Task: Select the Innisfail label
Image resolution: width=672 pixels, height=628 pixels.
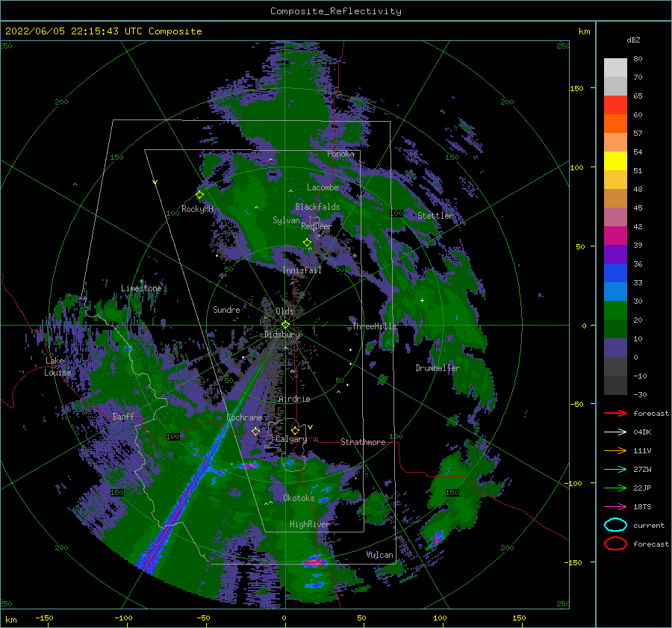Action: pos(302,270)
